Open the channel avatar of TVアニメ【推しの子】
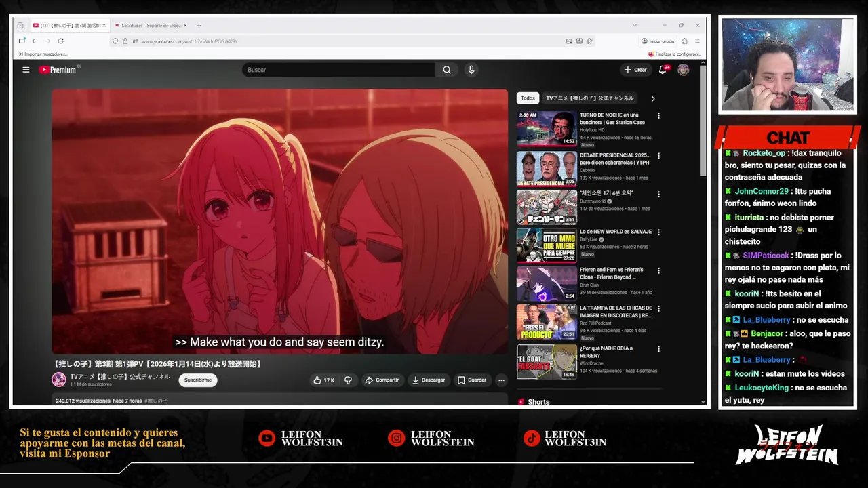This screenshot has height=488, width=868. [x=59, y=380]
